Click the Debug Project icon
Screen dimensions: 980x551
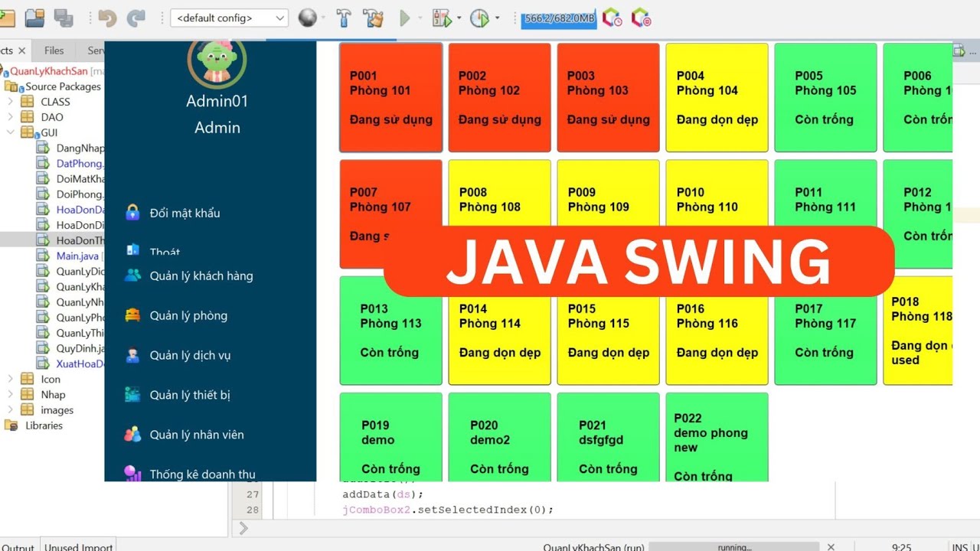click(x=441, y=18)
